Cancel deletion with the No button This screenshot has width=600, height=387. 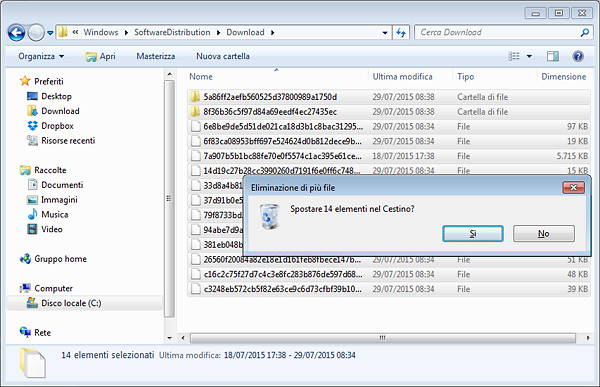[543, 234]
